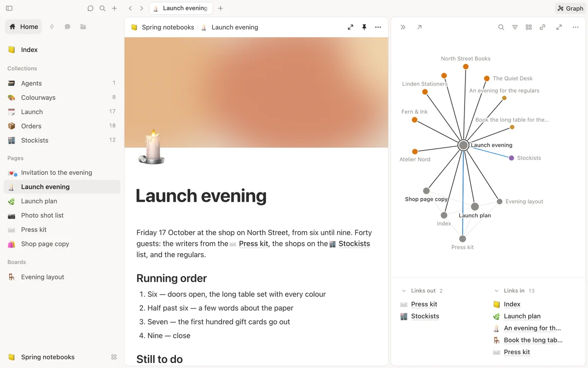
Task: Collapse the graph side panel
Action: coord(403,27)
